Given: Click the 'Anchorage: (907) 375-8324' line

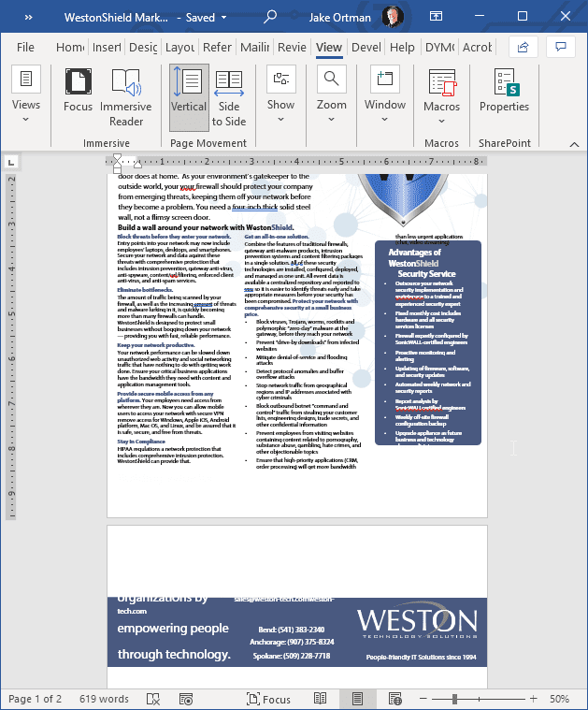Looking at the screenshot, I should click(x=292, y=642).
